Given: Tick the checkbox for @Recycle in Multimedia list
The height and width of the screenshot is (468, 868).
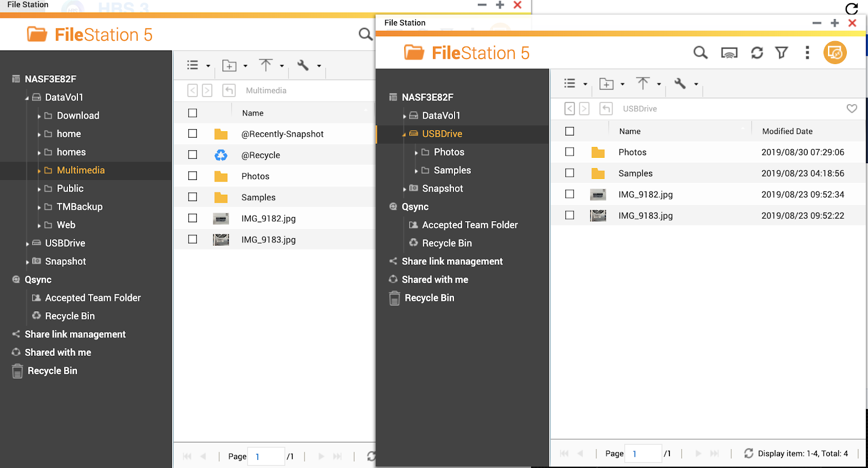Looking at the screenshot, I should point(193,155).
